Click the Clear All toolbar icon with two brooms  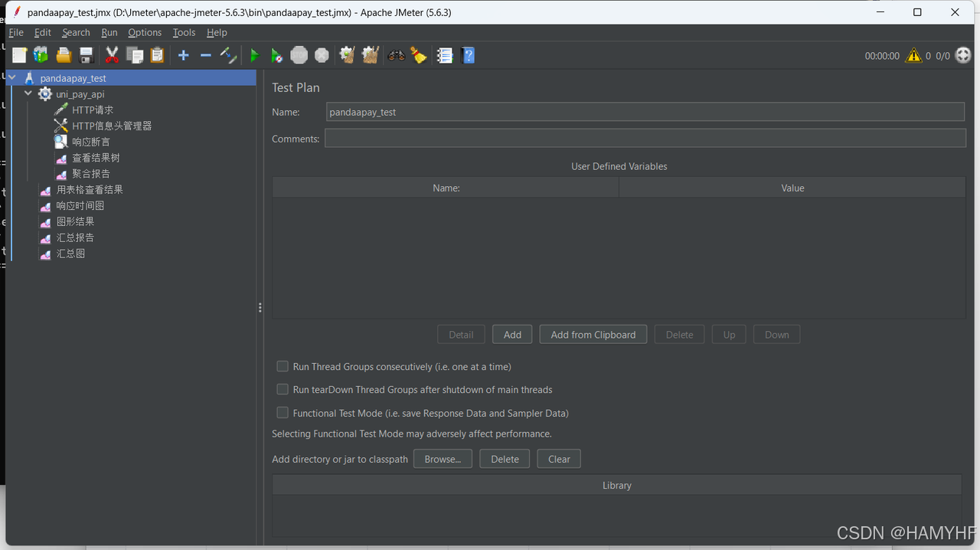(x=371, y=55)
